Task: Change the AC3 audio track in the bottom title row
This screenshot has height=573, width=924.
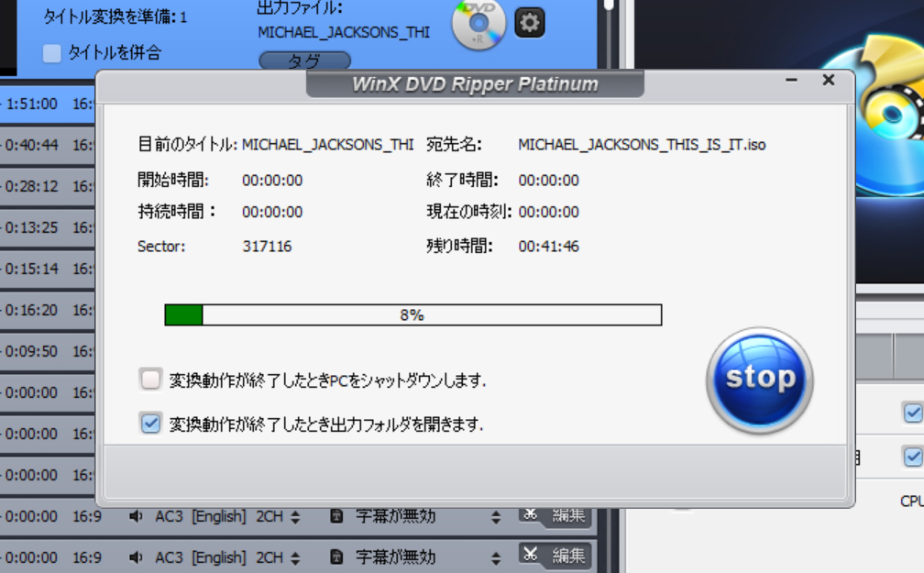Action: [228, 557]
